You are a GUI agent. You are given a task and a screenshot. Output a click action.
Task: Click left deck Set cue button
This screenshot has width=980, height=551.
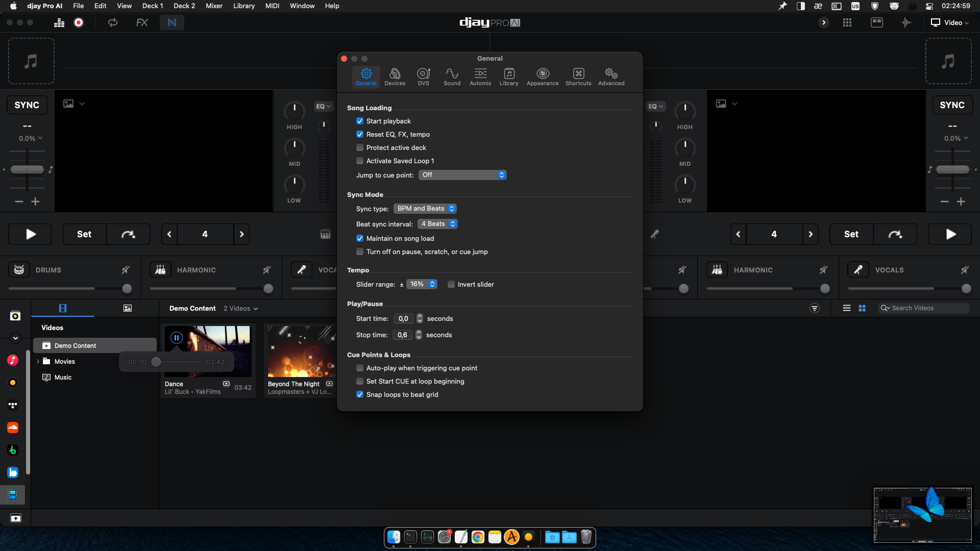pos(84,234)
